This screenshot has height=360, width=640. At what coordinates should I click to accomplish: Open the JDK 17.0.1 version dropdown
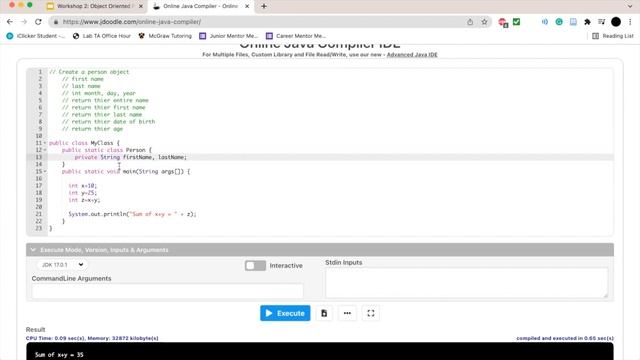62,265
